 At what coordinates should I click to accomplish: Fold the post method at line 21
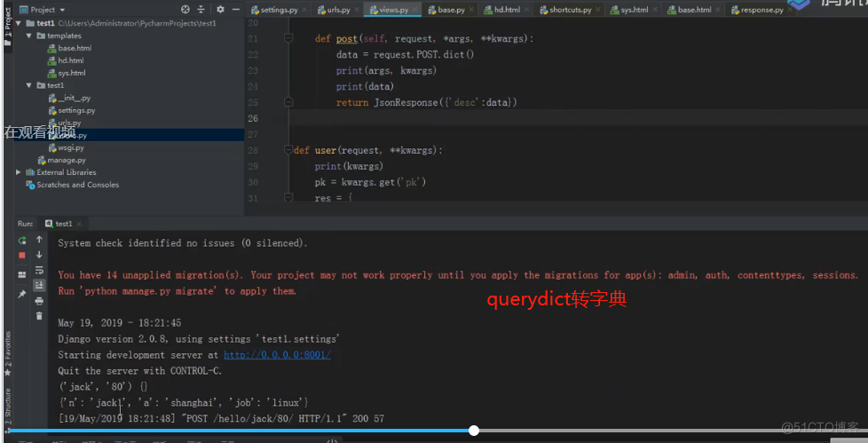[288, 38]
